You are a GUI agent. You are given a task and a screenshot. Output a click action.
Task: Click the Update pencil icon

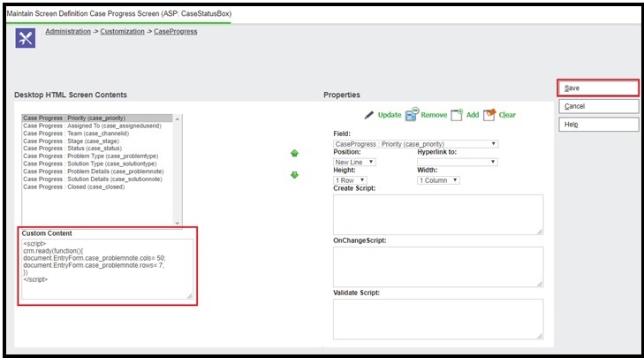(369, 115)
